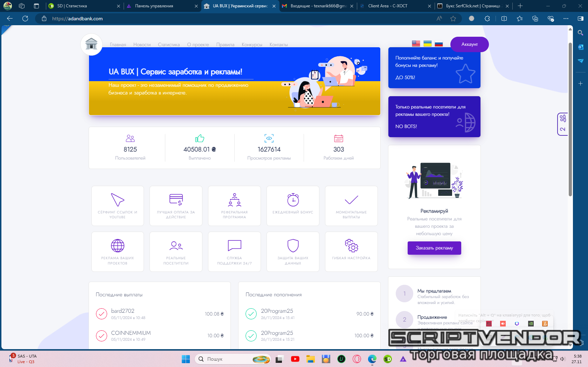Open the flexible settings gears card
This screenshot has height=367, width=588.
pos(351,252)
